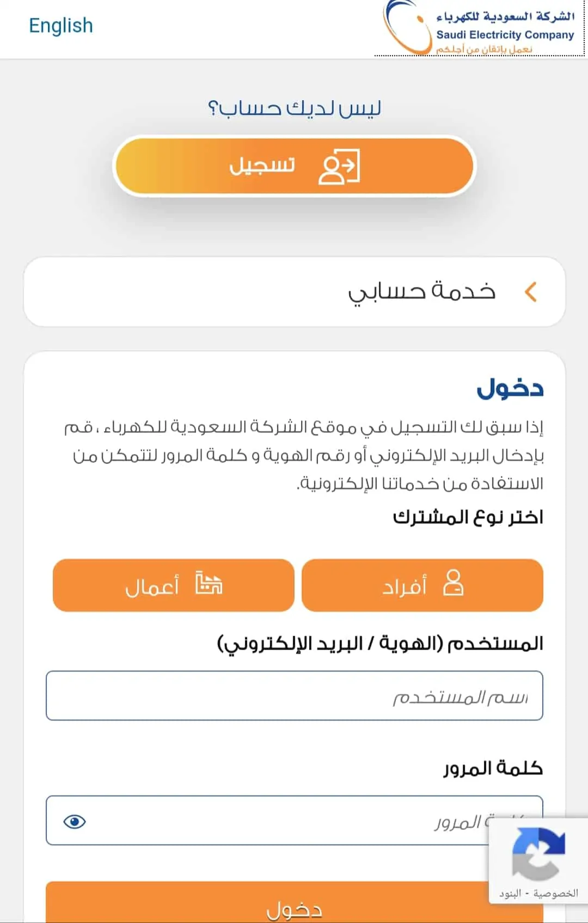Click the individual person icon in أفراد button
Viewport: 588px width, 923px height.
coord(453,583)
